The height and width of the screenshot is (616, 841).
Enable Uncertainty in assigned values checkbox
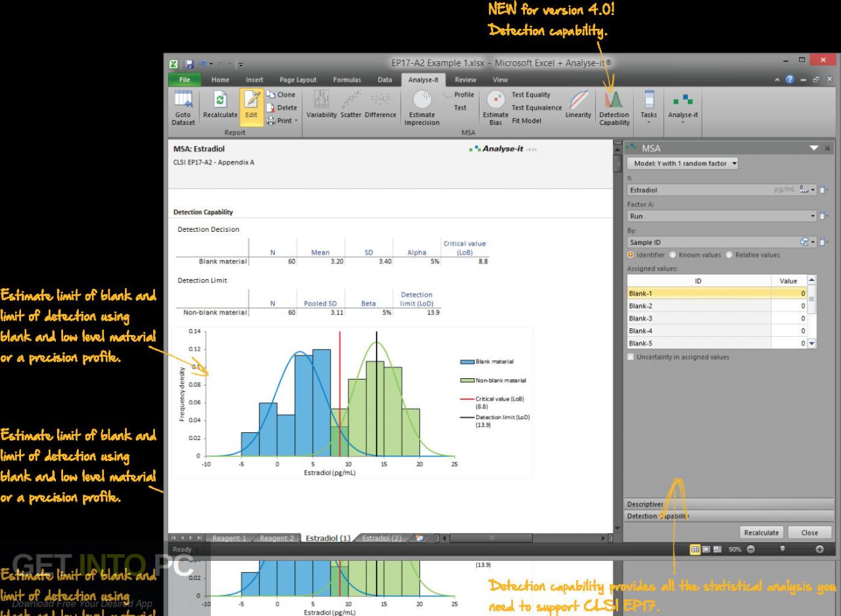point(631,357)
